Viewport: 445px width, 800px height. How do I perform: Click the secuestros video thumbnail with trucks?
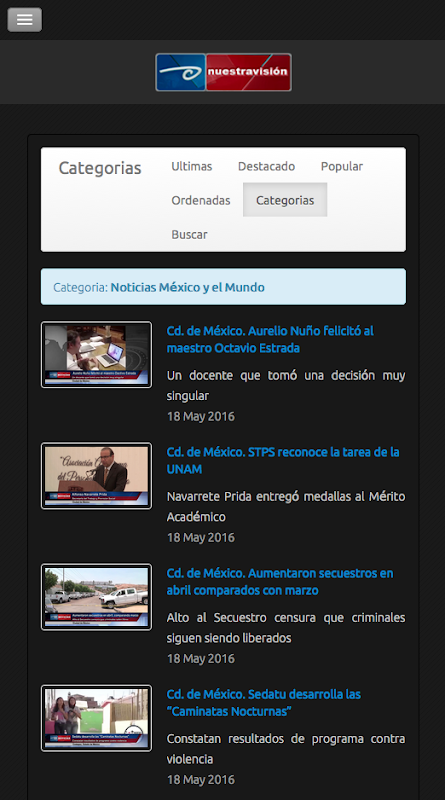tap(96, 597)
